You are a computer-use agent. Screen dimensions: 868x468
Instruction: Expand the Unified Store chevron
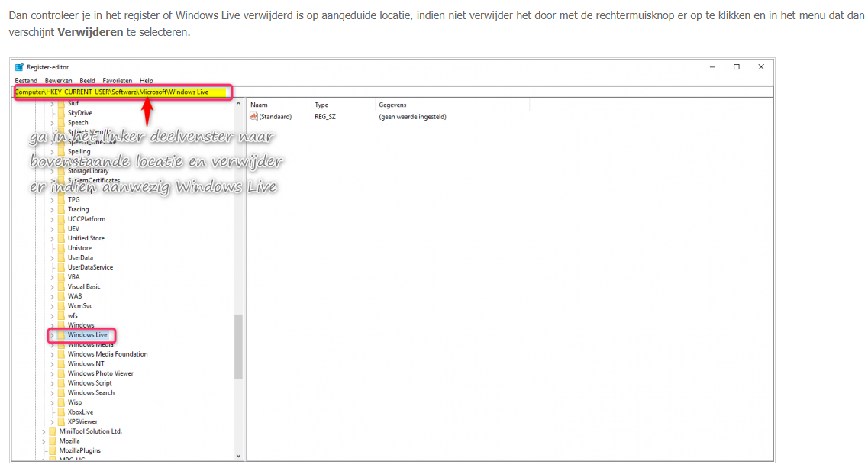tap(53, 239)
